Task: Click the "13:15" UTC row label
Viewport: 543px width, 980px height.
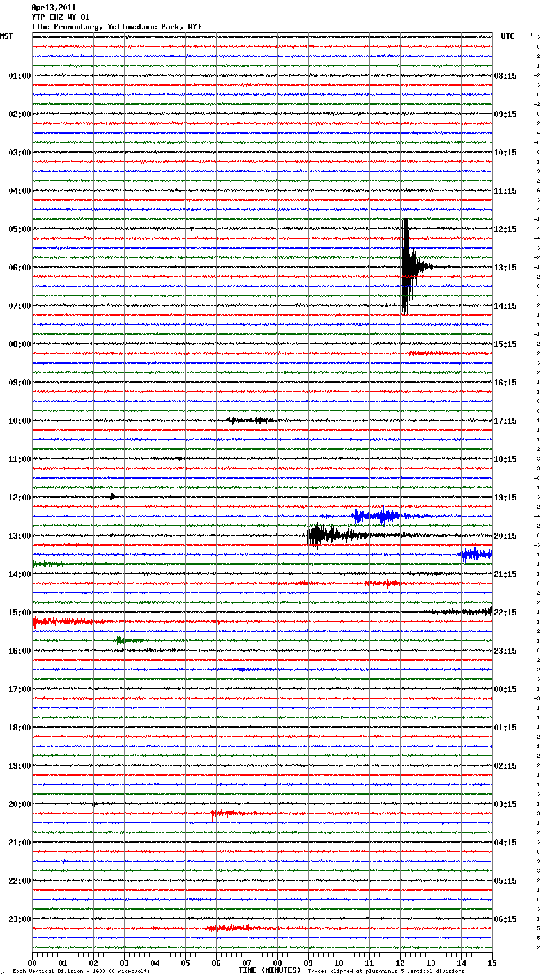Action: [x=505, y=268]
